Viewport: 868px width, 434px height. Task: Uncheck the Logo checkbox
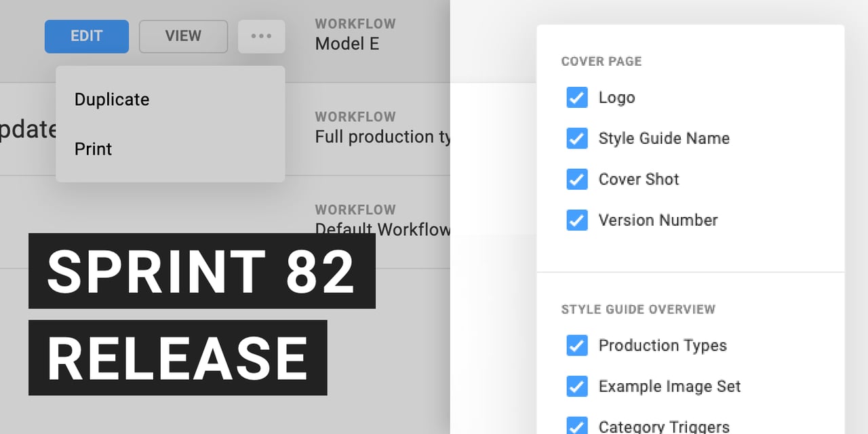click(577, 98)
